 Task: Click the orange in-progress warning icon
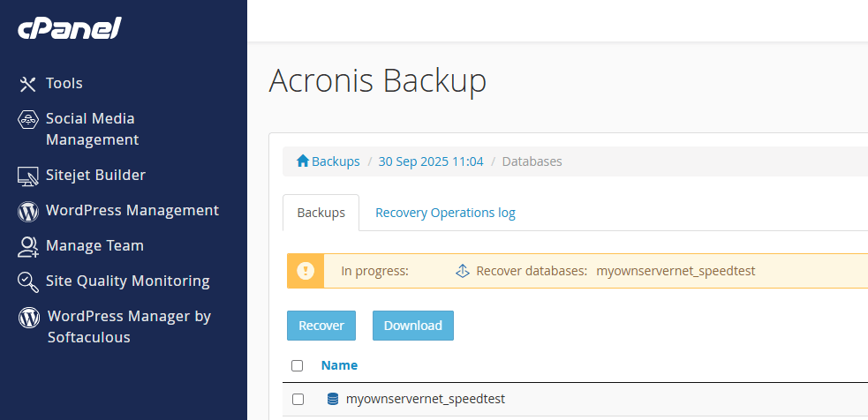(306, 271)
